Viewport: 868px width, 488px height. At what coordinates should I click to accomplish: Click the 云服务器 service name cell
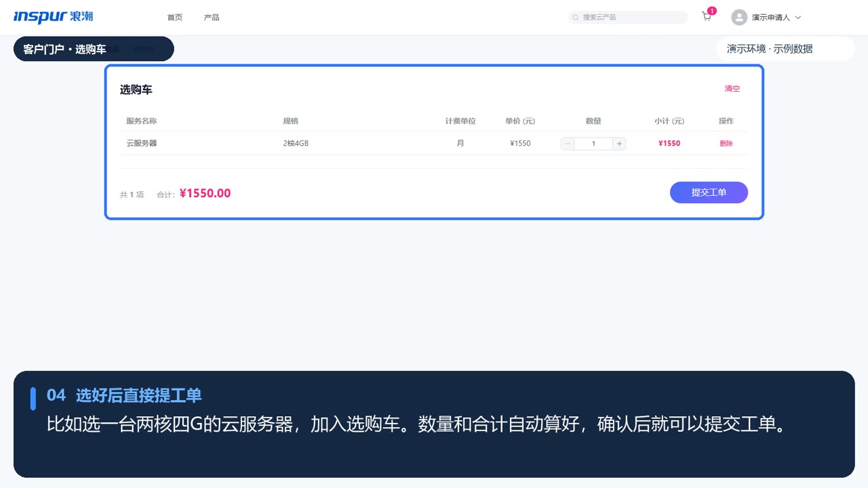pyautogui.click(x=142, y=144)
